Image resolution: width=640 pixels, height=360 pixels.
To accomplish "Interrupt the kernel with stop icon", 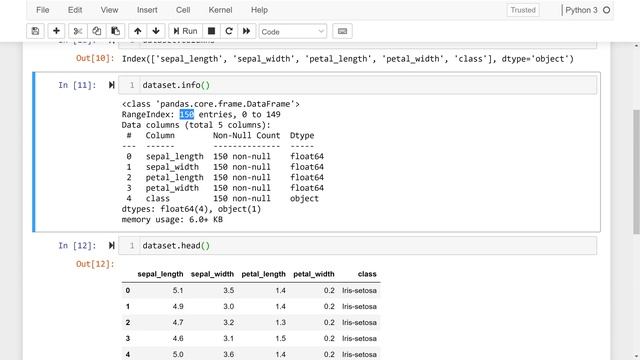I will (x=211, y=31).
